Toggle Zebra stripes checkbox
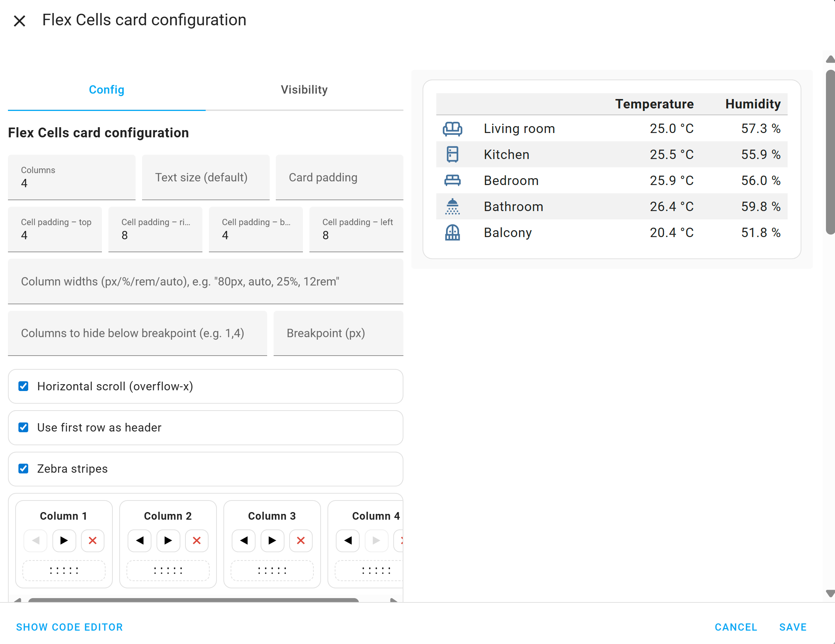The height and width of the screenshot is (644, 835). click(x=23, y=469)
